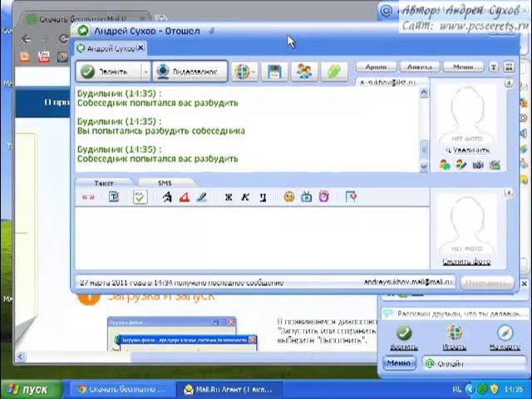
Task: Pick the background color pen icon
Action: 202,197
